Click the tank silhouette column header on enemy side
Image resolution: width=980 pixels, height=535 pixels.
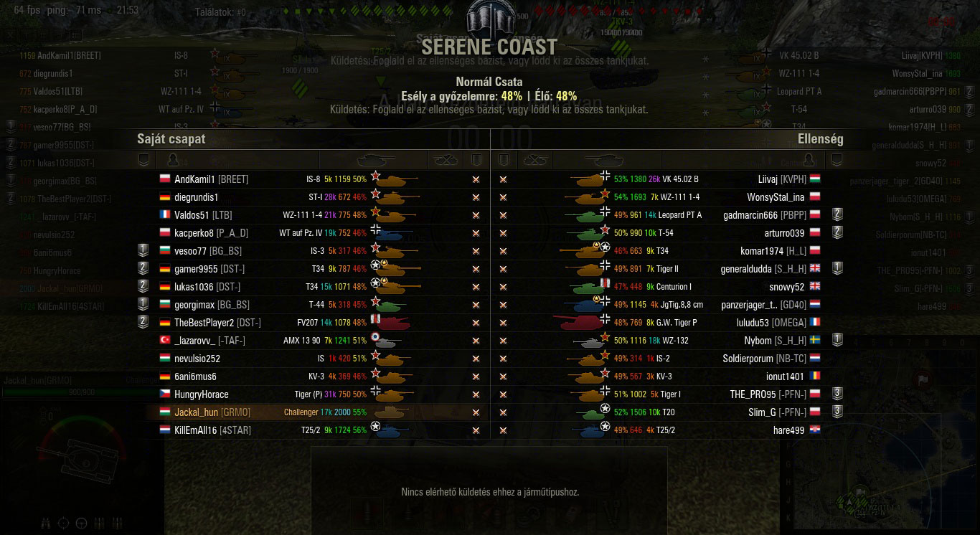604,159
